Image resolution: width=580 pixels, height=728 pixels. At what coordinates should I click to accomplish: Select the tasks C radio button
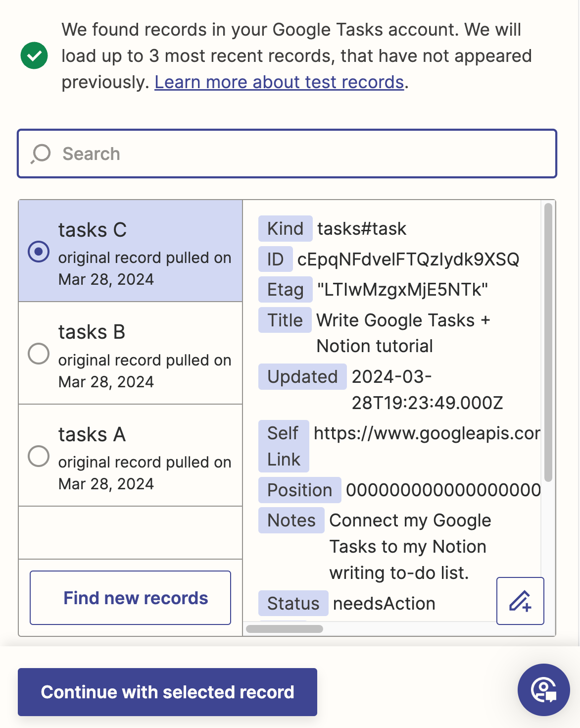(x=39, y=252)
